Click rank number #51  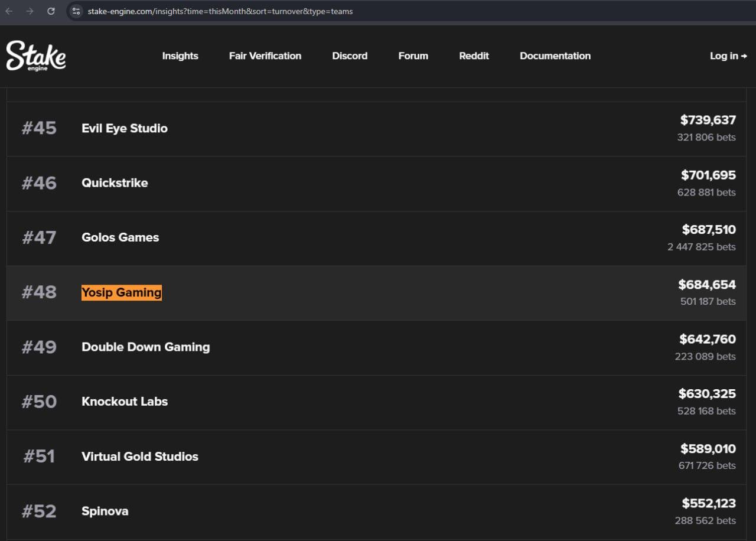click(39, 457)
